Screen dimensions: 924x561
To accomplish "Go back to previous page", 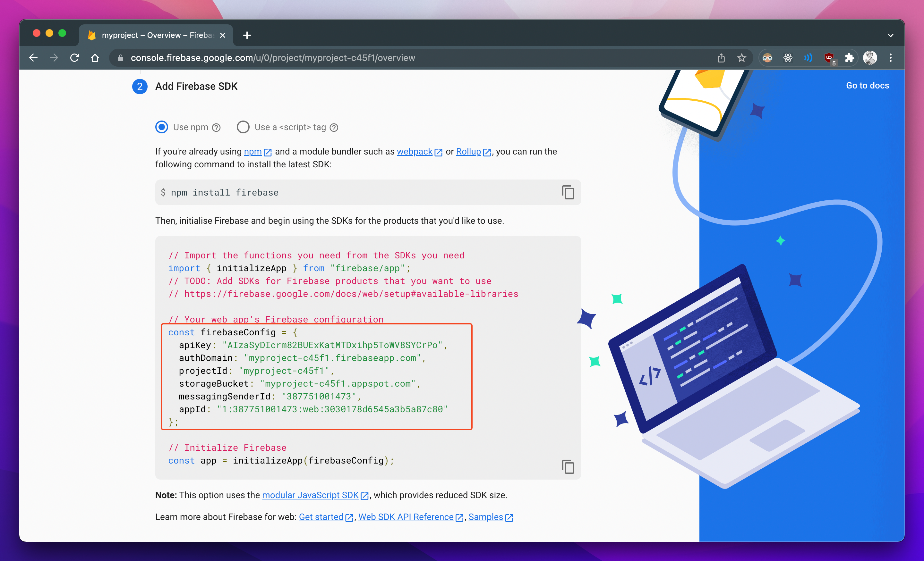I will [33, 58].
